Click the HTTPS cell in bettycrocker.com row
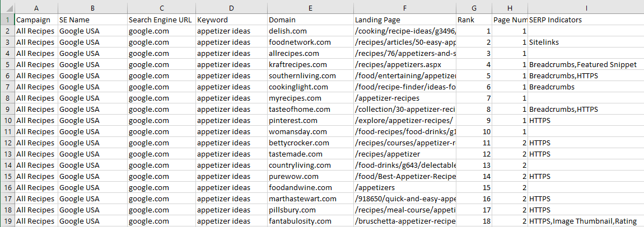Viewport: 644px width, 227px height. [586, 143]
